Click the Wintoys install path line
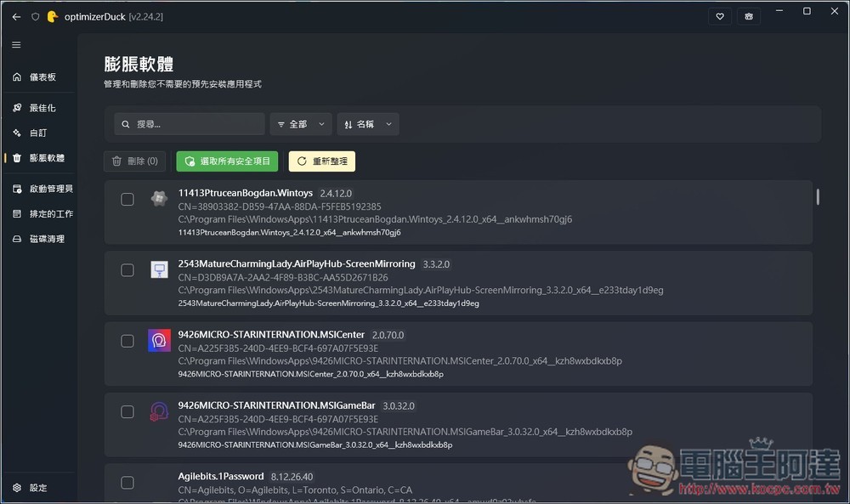This screenshot has height=504, width=850. 375,219
